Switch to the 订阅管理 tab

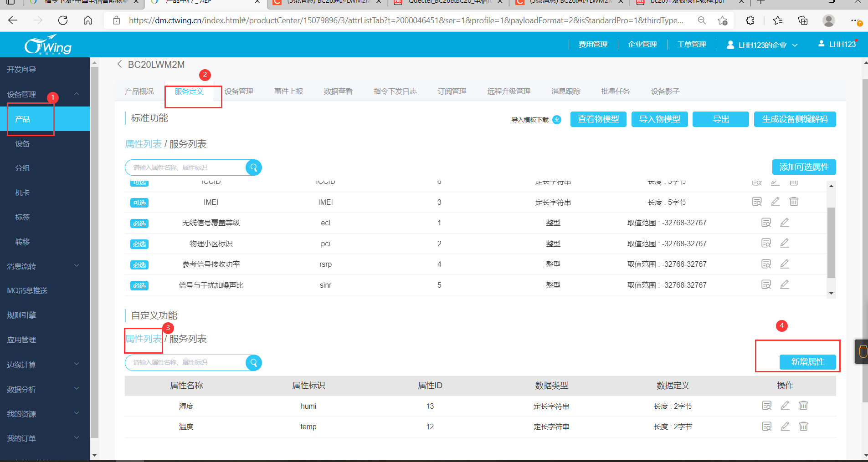click(452, 91)
